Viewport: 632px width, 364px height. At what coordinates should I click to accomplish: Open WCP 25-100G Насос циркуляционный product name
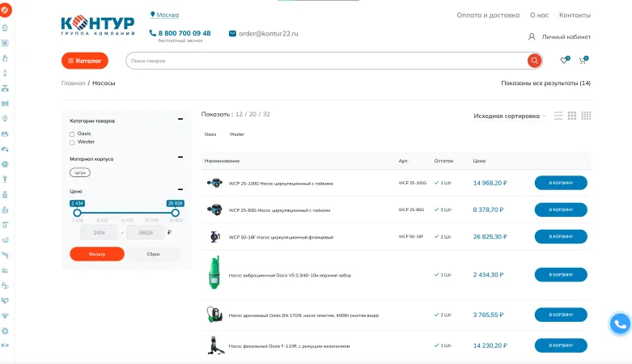[281, 184]
